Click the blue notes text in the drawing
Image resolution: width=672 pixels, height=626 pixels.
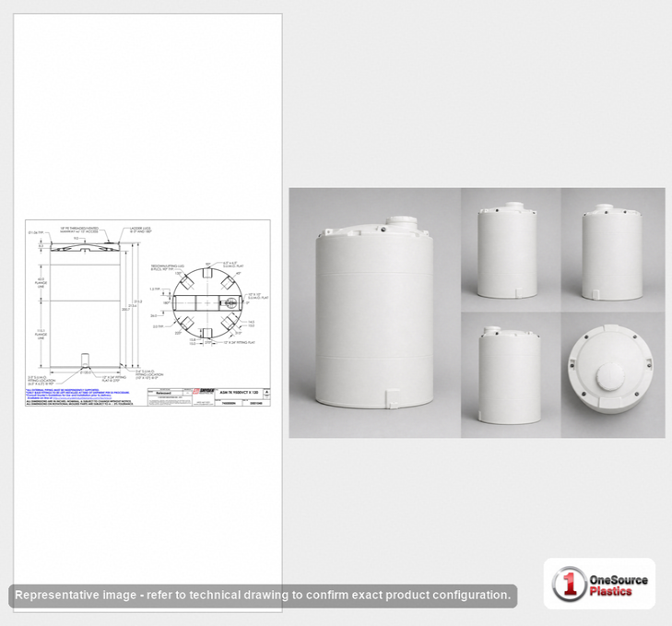pos(77,394)
